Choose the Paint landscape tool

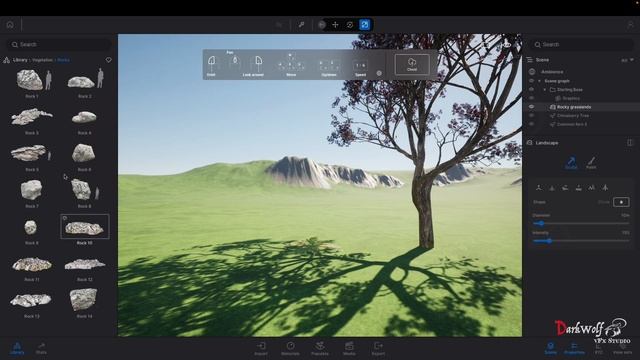(591, 162)
